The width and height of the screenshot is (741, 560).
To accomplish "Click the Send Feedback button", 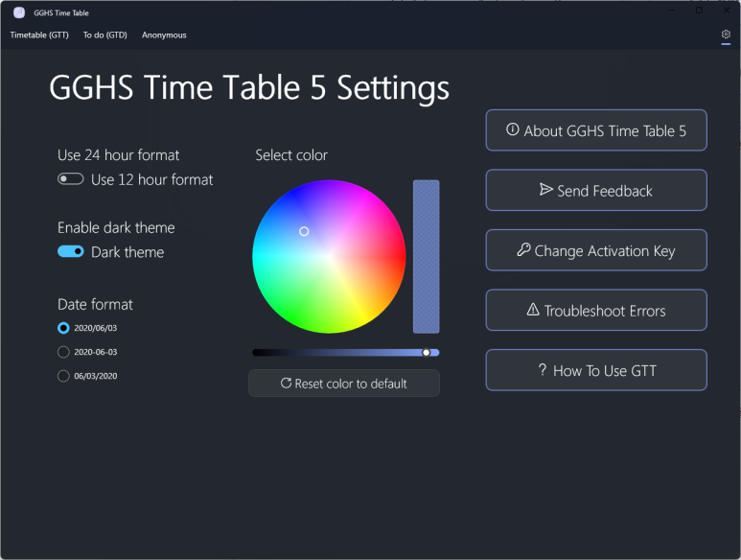I will click(596, 191).
